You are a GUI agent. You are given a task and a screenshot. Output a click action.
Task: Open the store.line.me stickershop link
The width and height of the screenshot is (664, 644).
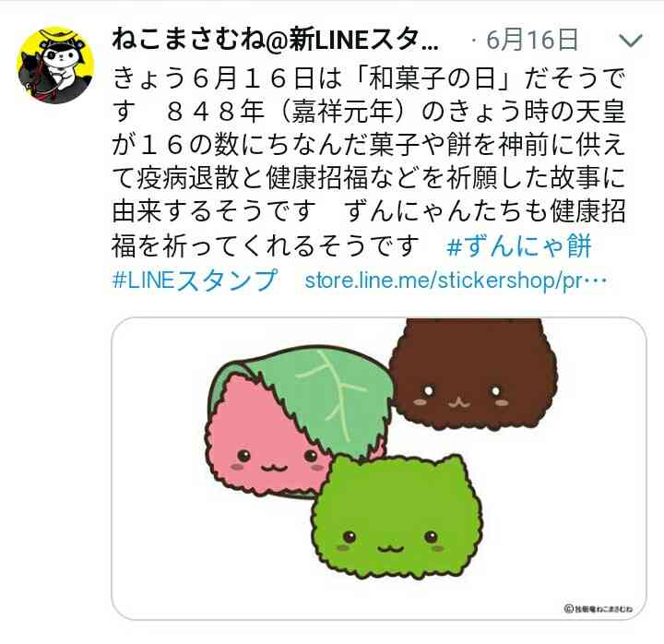[x=456, y=280]
